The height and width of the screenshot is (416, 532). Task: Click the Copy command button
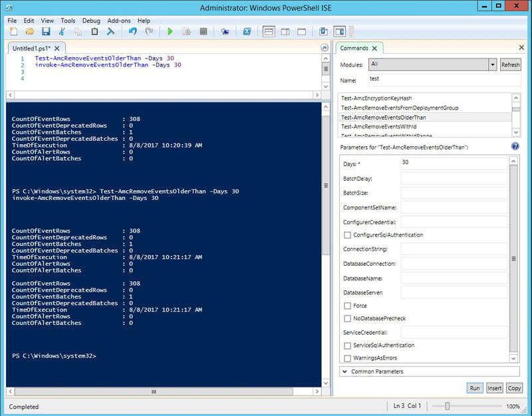tap(514, 388)
